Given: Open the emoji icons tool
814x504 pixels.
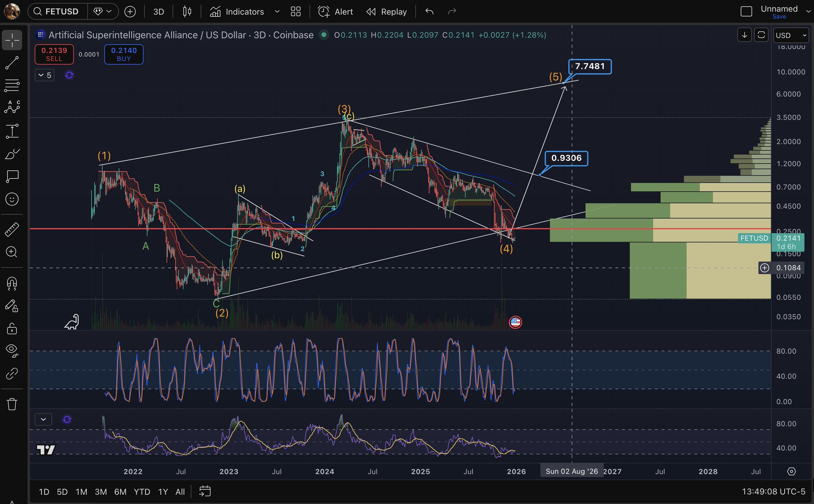Looking at the screenshot, I should tap(12, 199).
